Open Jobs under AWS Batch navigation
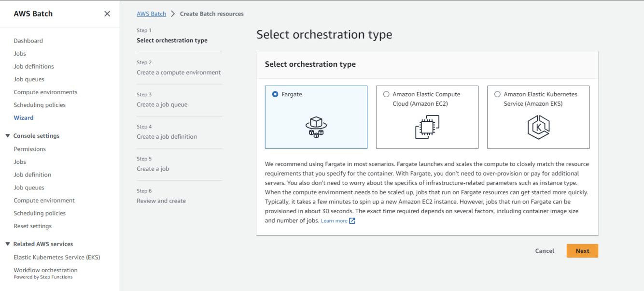Screen dimensions: 644x291 click(x=20, y=54)
